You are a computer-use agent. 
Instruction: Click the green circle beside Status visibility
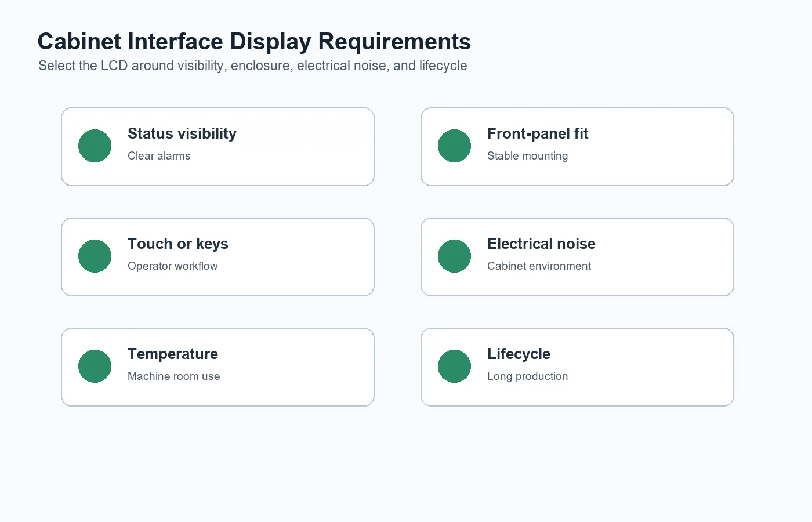click(x=95, y=146)
